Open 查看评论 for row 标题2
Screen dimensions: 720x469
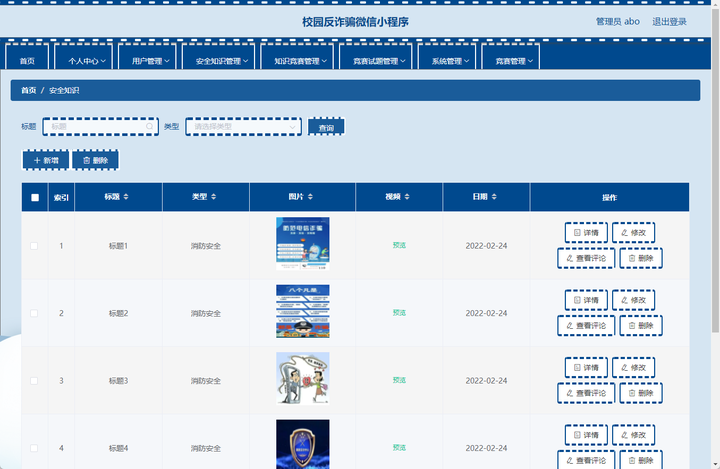tap(586, 326)
